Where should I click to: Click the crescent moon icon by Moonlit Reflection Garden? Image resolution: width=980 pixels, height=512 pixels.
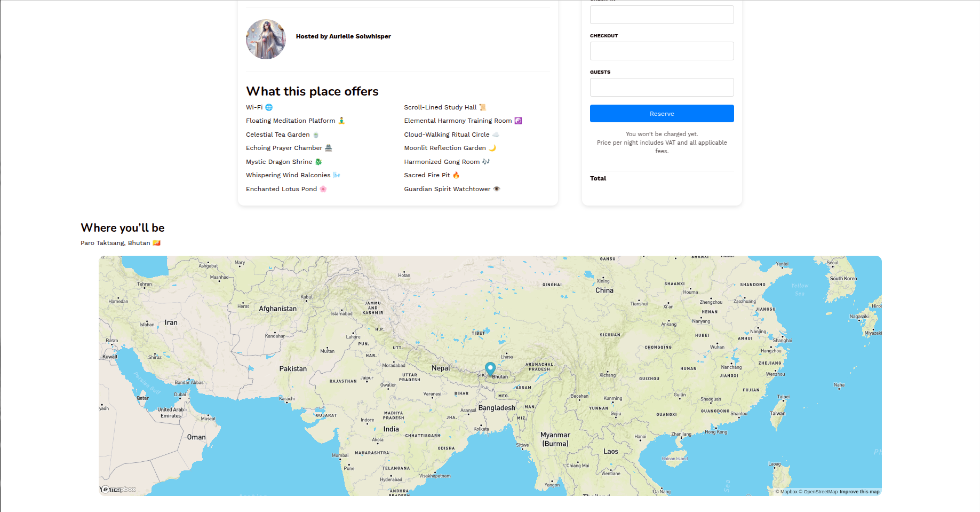click(x=492, y=148)
